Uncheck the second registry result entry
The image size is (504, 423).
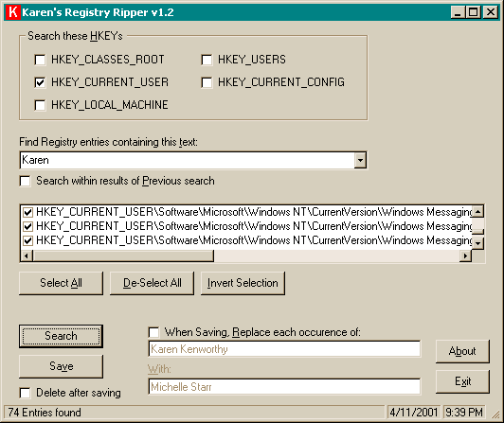28,226
